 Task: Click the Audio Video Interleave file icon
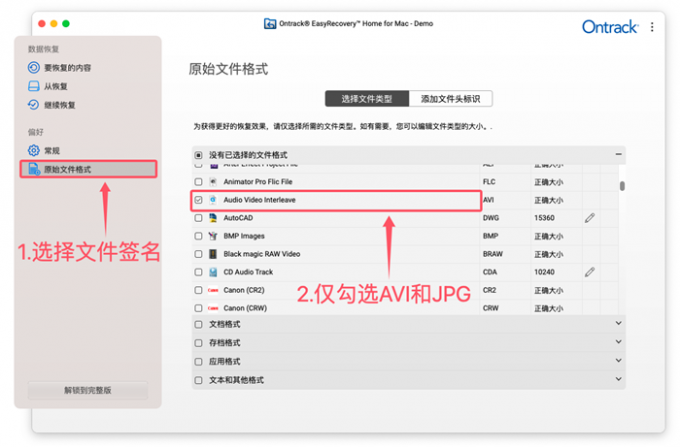coord(213,200)
